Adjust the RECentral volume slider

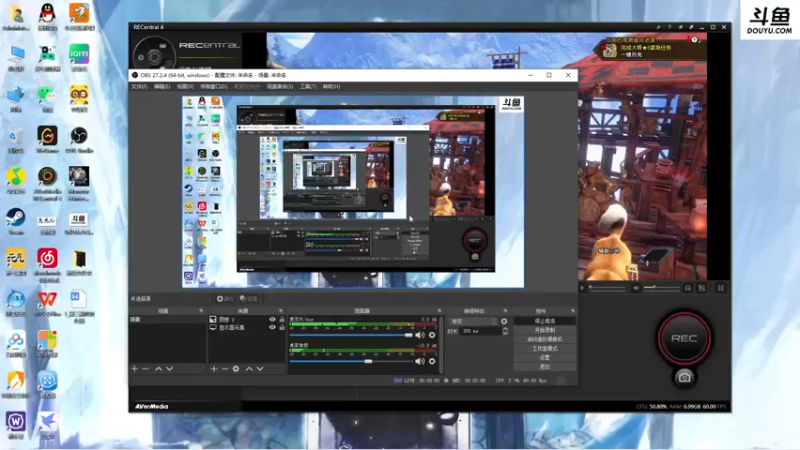click(x=662, y=288)
